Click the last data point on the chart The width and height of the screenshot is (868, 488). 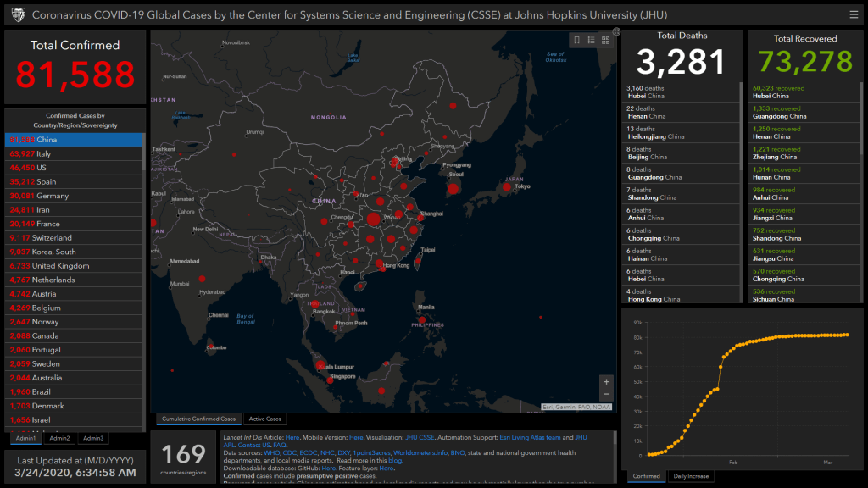pyautogui.click(x=847, y=335)
